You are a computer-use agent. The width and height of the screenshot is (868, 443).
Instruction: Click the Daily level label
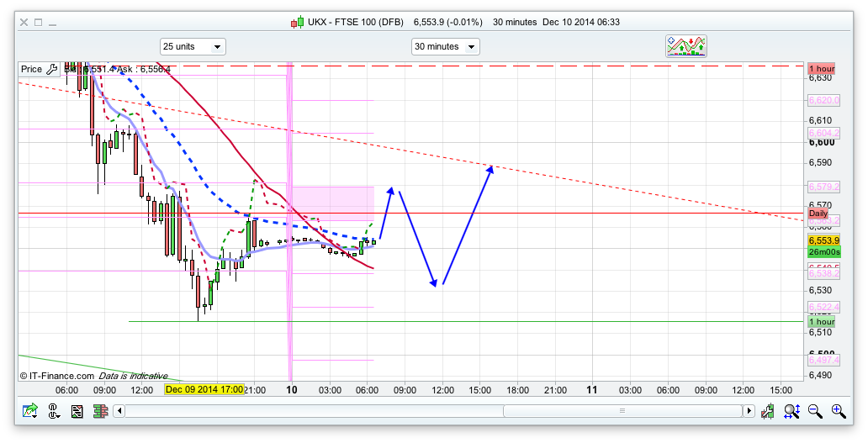tap(818, 214)
